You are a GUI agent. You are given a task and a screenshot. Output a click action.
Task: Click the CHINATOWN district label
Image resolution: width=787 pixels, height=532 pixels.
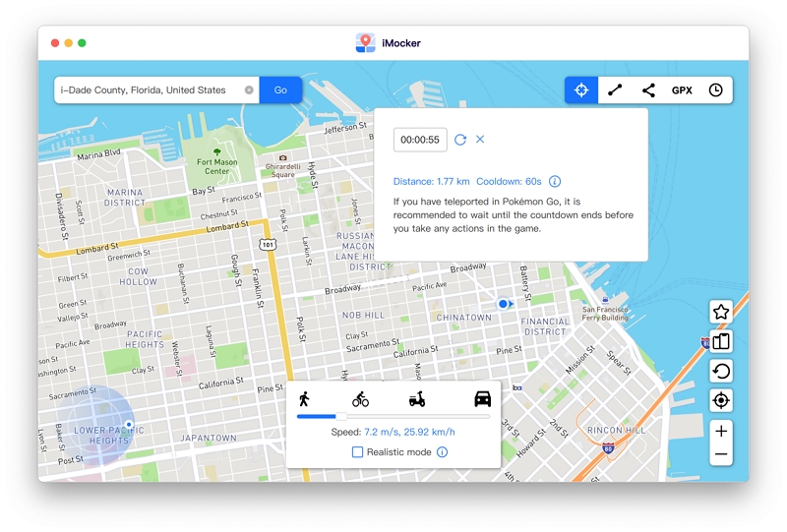coord(463,318)
